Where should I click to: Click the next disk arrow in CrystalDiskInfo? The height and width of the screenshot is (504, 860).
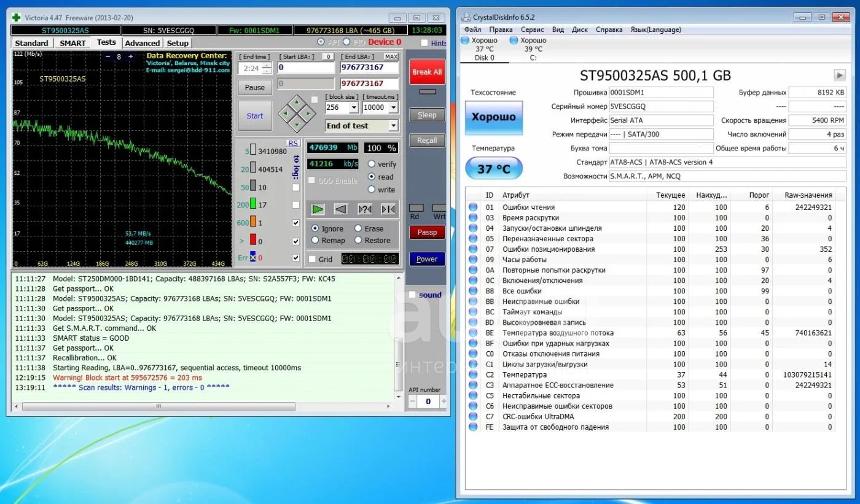pos(839,76)
